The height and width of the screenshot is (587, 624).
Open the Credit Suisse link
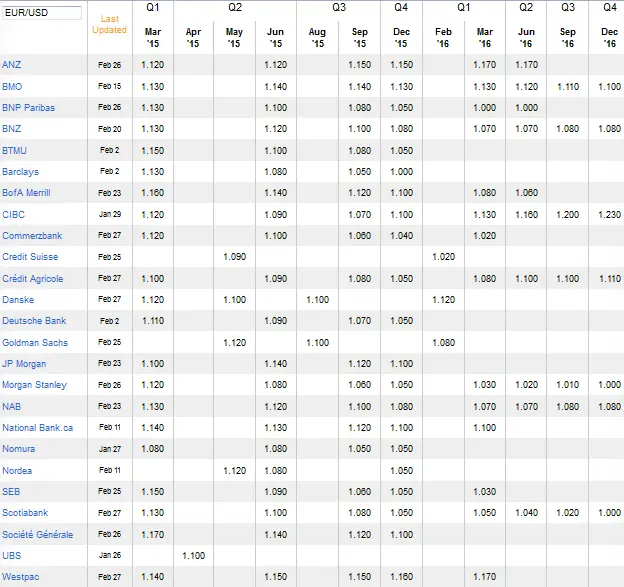click(30, 257)
